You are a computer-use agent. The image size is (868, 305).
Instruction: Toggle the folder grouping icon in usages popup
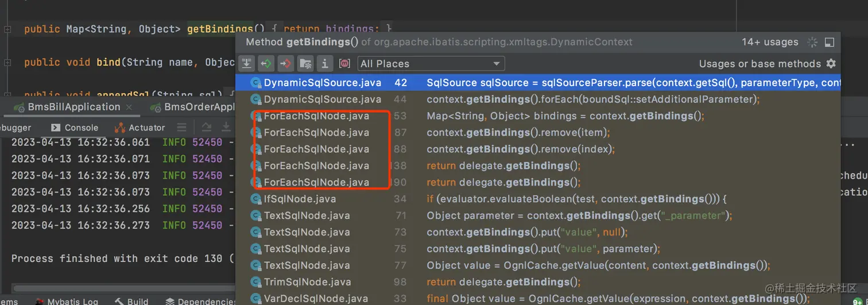pos(305,63)
